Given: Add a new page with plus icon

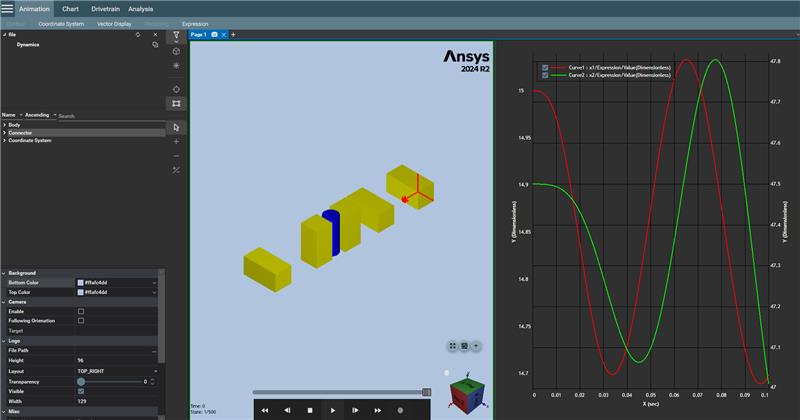Looking at the screenshot, I should tap(233, 35).
